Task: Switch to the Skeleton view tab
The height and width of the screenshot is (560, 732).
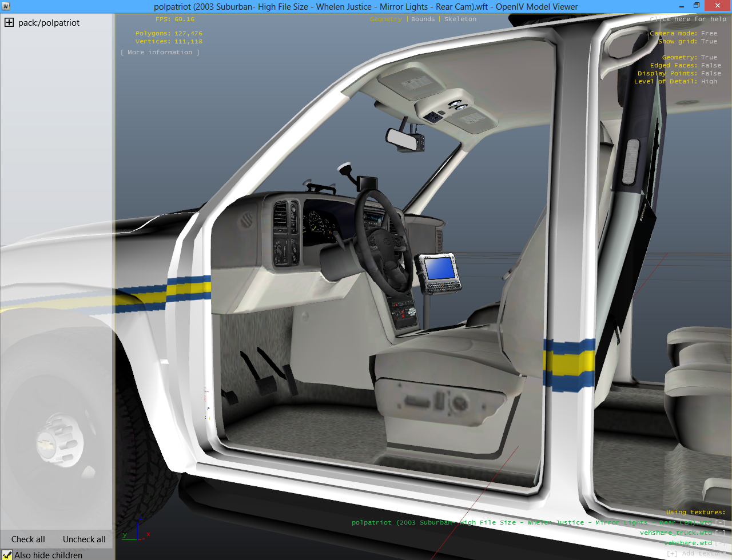Action: (460, 19)
